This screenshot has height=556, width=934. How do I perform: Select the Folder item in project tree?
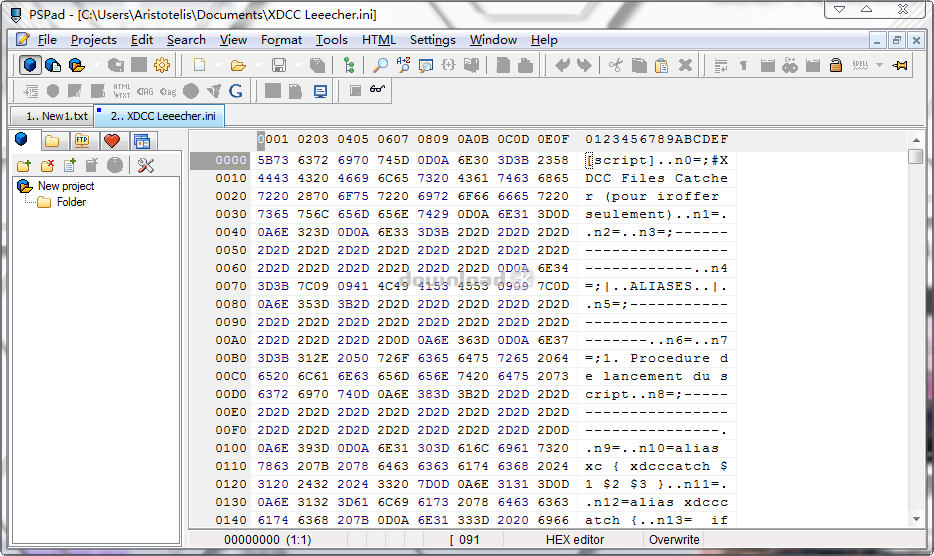(x=71, y=202)
